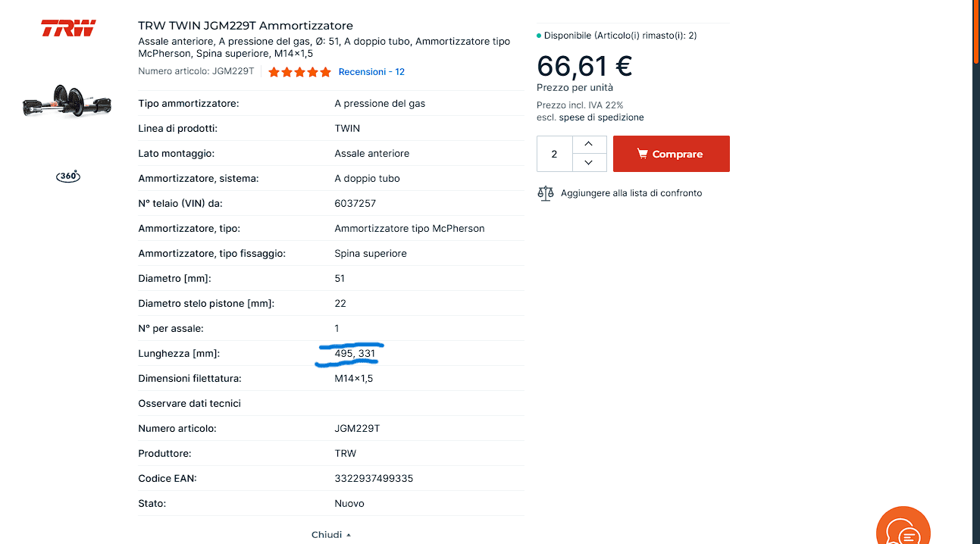Click the cart icon in Comprare button
This screenshot has height=544, width=980.
coord(642,154)
